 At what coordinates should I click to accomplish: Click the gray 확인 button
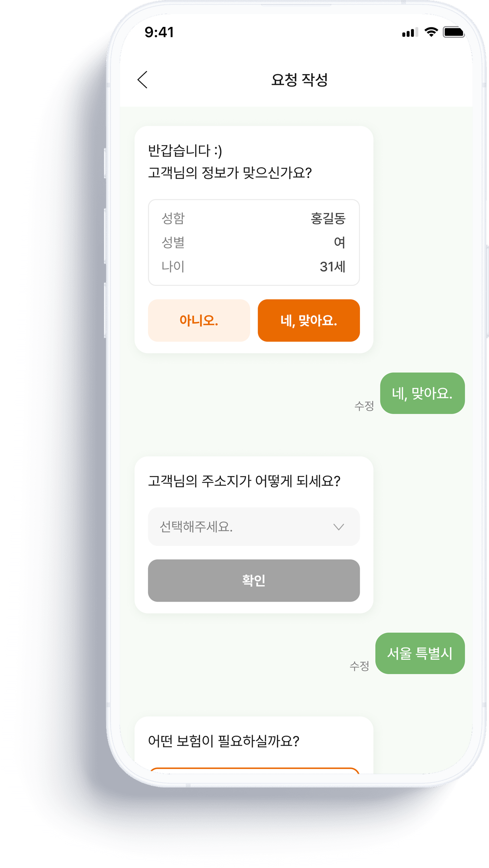[x=254, y=580]
